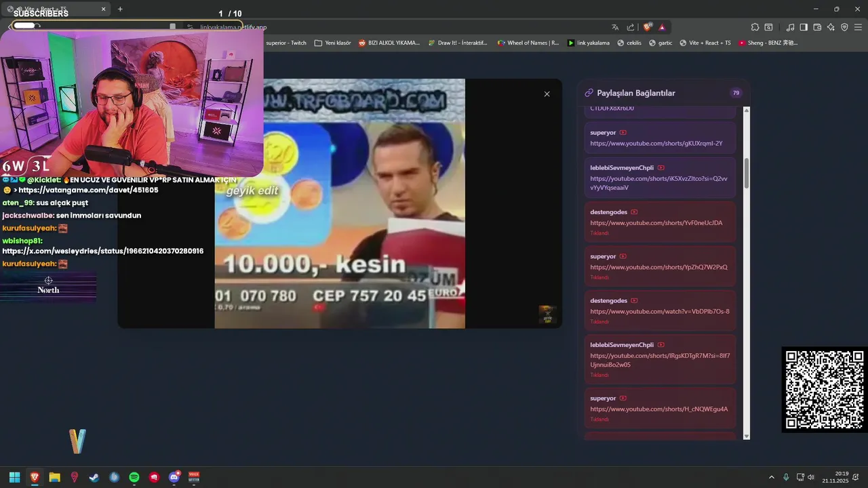Open superyor's gKUXrqml-2Y shorts link
This screenshot has width=868, height=488.
(656, 144)
